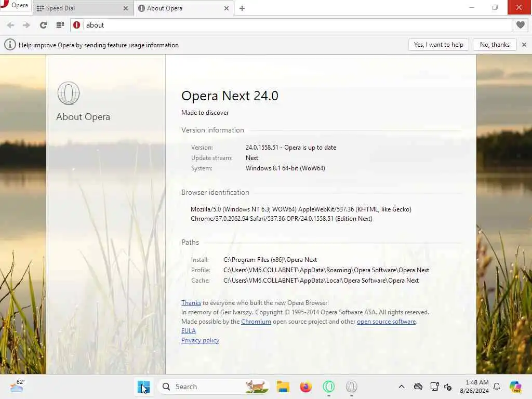Click version text 24.0.1558.51
Screen dimensions: 532x399
[x=262, y=148]
